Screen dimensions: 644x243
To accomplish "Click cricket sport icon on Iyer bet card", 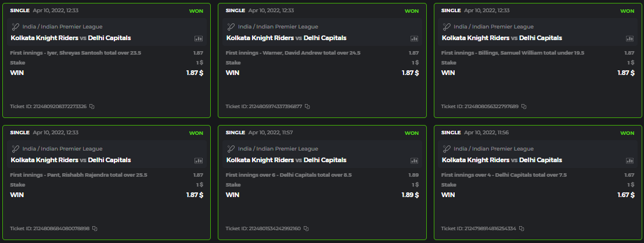I will click(x=15, y=27).
